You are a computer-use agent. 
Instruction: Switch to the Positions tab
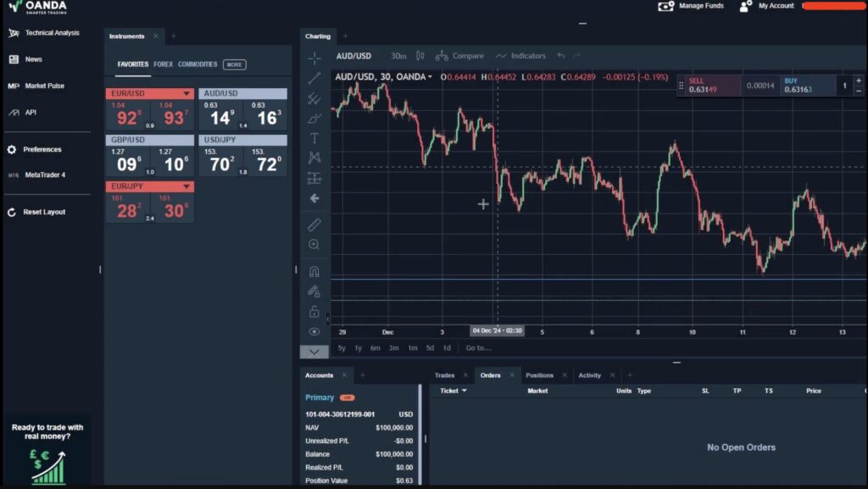[x=540, y=375]
